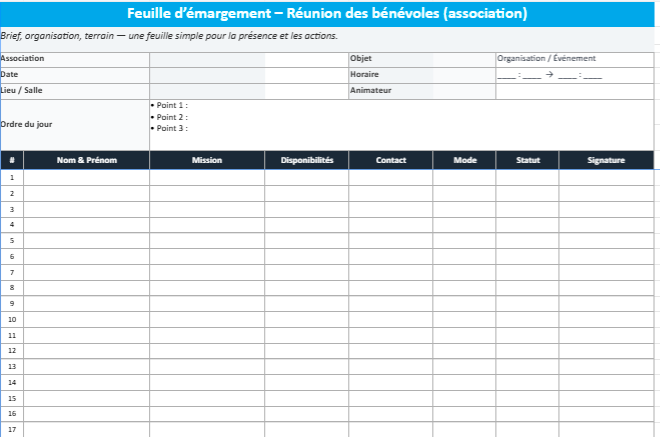Image resolution: width=660 pixels, height=437 pixels.
Task: Select the Statut column header
Action: [527, 160]
